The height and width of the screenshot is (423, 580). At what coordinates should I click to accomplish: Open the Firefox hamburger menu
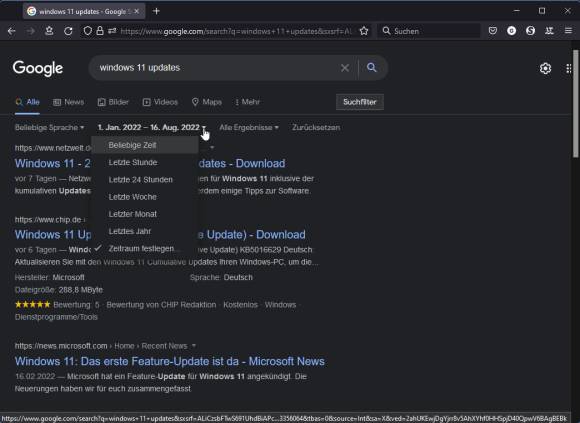pos(569,31)
